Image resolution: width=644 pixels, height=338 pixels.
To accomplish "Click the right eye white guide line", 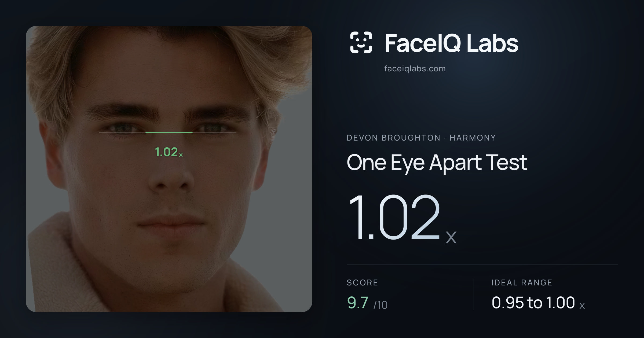I will point(215,133).
